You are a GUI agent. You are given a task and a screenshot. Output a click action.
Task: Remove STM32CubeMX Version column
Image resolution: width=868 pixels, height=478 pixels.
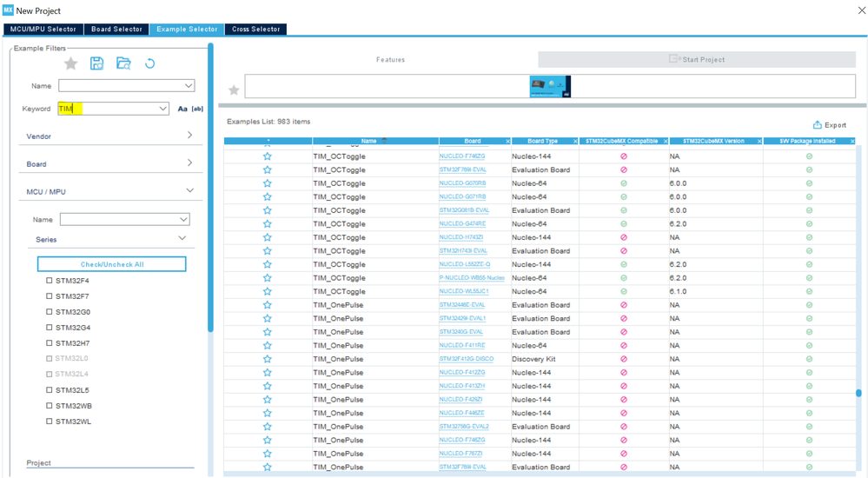pyautogui.click(x=759, y=142)
